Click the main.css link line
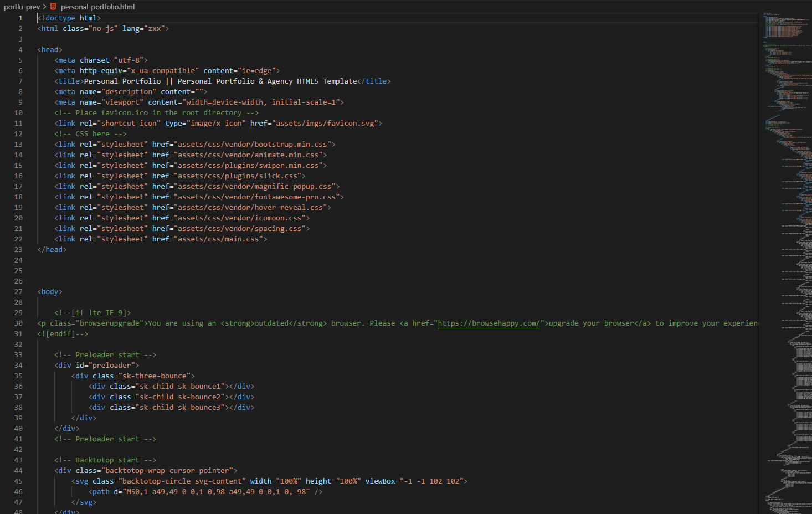Viewport: 812px width, 514px height. pyautogui.click(x=161, y=239)
